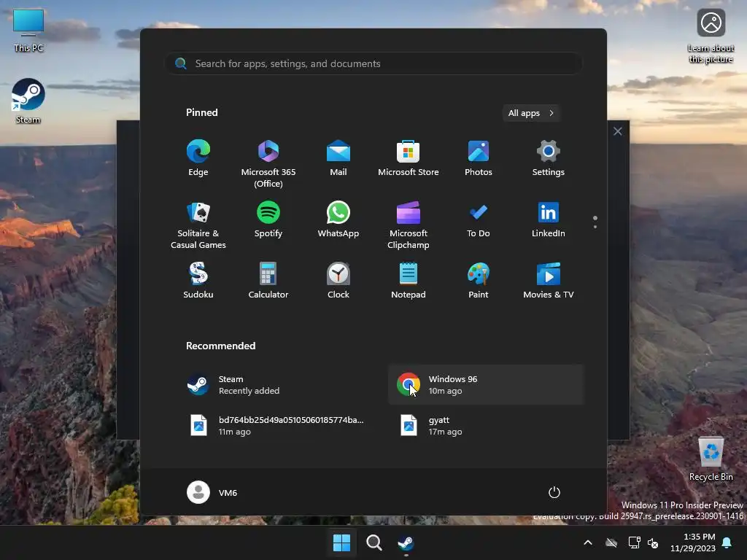Open Search from the taskbar

point(374,542)
